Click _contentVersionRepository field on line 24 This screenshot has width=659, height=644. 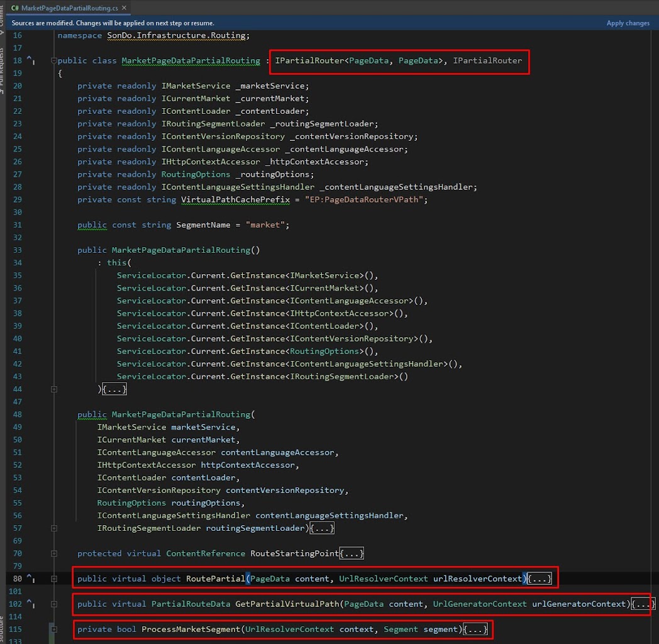click(x=352, y=136)
